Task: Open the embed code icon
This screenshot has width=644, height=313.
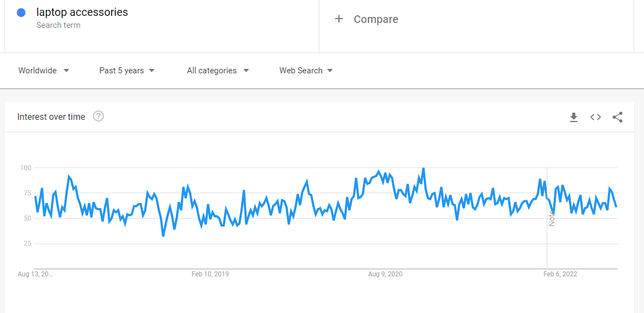Action: (x=595, y=117)
